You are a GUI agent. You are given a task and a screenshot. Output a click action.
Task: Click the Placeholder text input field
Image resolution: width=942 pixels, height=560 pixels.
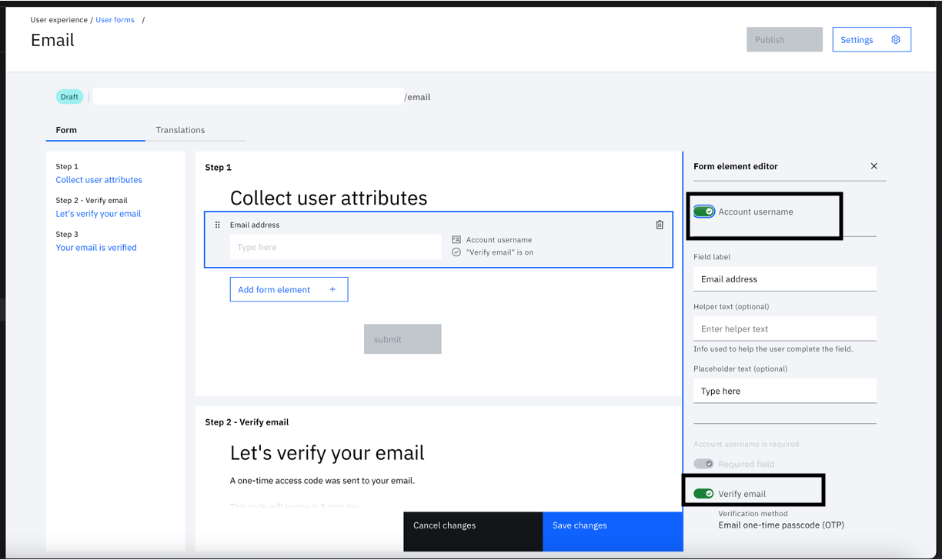tap(785, 391)
